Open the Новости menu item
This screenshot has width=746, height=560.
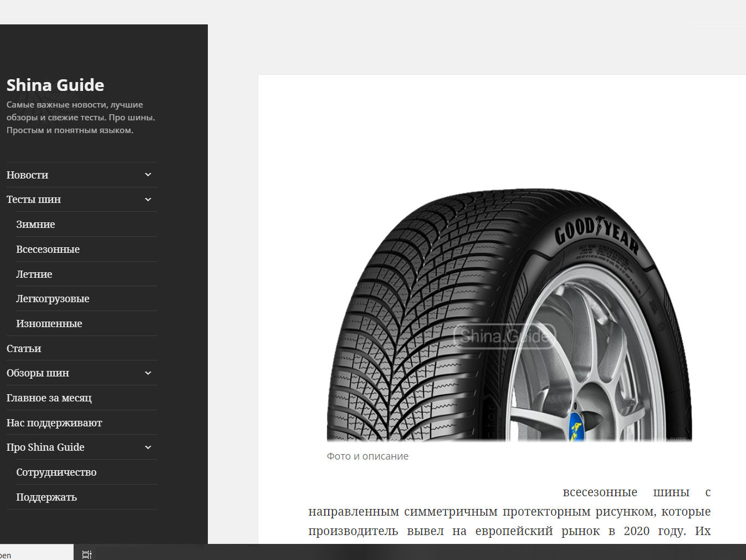pos(27,175)
